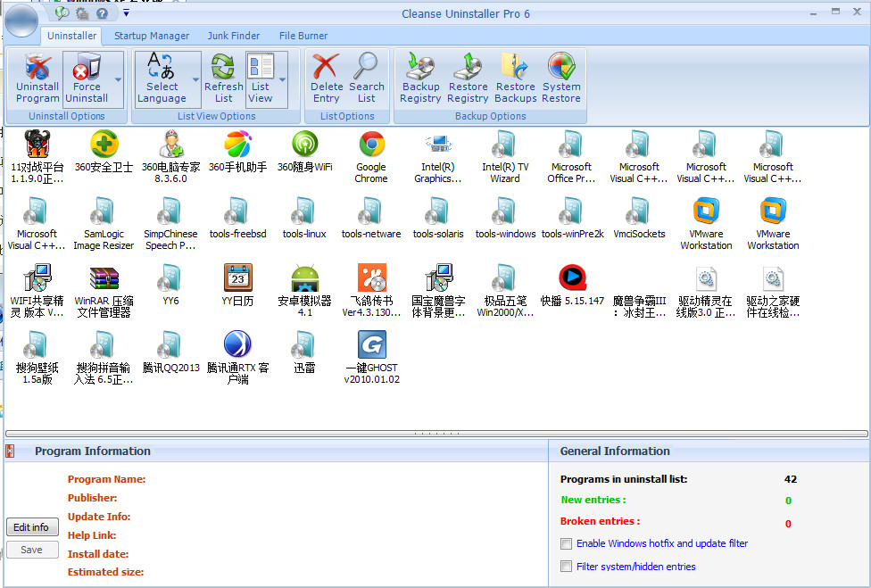The image size is (871, 588).
Task: Open quick access toolbar customize arrow
Action: (x=126, y=12)
